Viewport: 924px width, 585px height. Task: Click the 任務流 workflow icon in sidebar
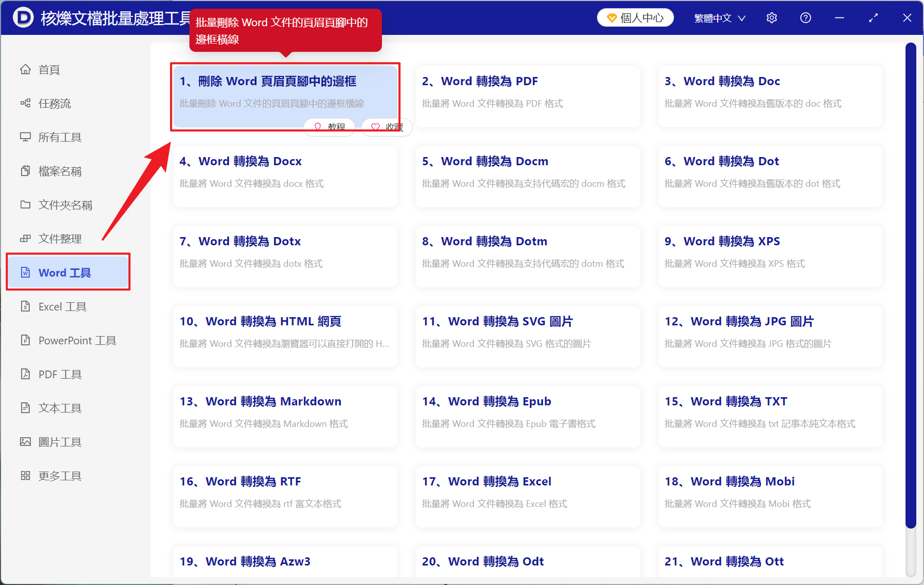(x=25, y=103)
